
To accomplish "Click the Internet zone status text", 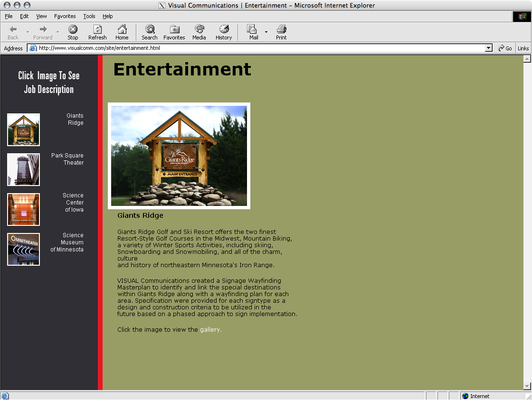I will click(479, 396).
